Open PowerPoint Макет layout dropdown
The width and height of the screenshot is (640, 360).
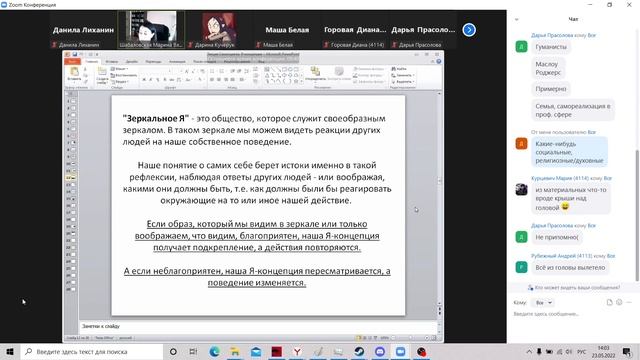(x=119, y=69)
